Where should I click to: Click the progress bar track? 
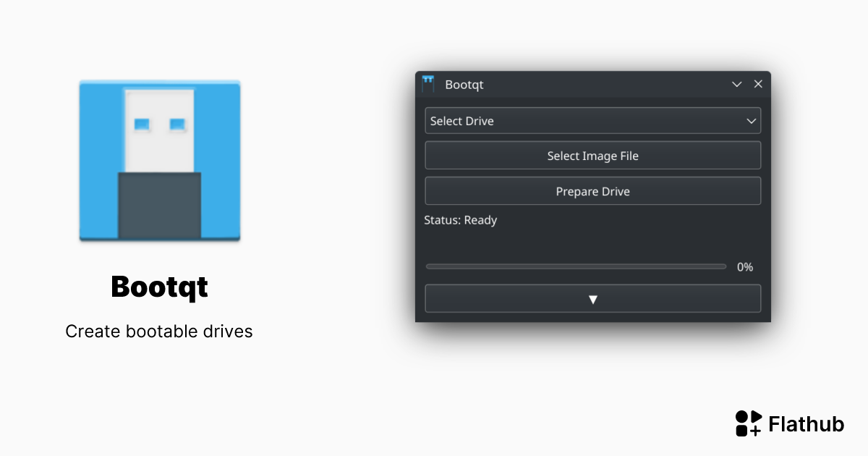coord(575,266)
